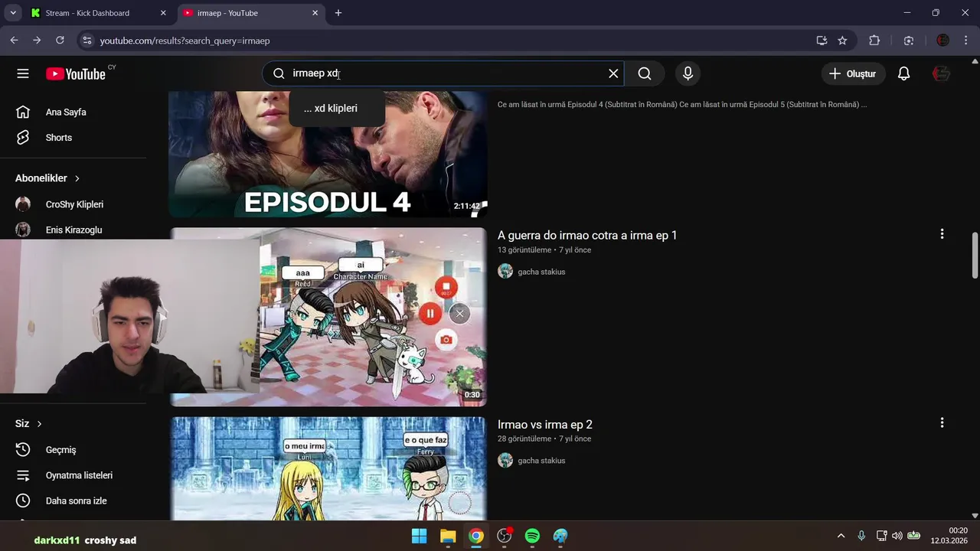
Task: Click the 13 görüntüleme view count text
Action: pos(524,250)
